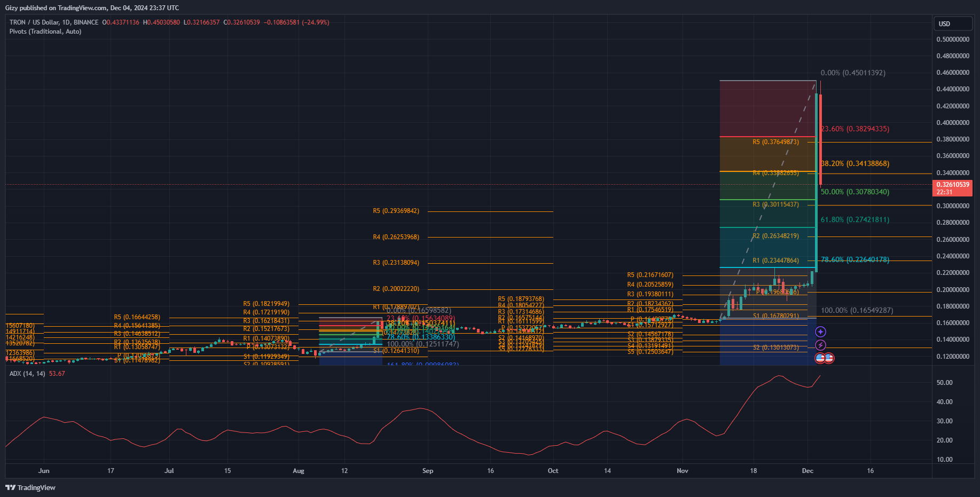The height and width of the screenshot is (497, 980).
Task: Click pivot label R5 (0.16644258)
Action: pos(137,317)
